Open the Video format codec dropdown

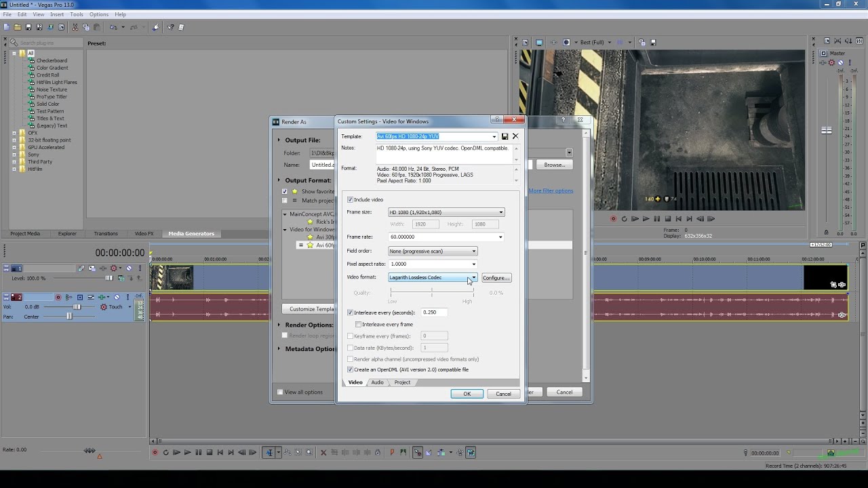point(473,277)
